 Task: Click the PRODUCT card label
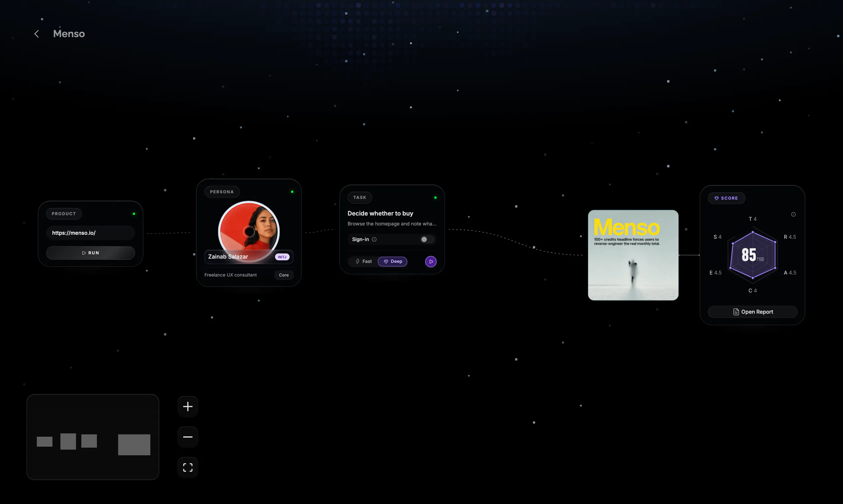tap(64, 214)
